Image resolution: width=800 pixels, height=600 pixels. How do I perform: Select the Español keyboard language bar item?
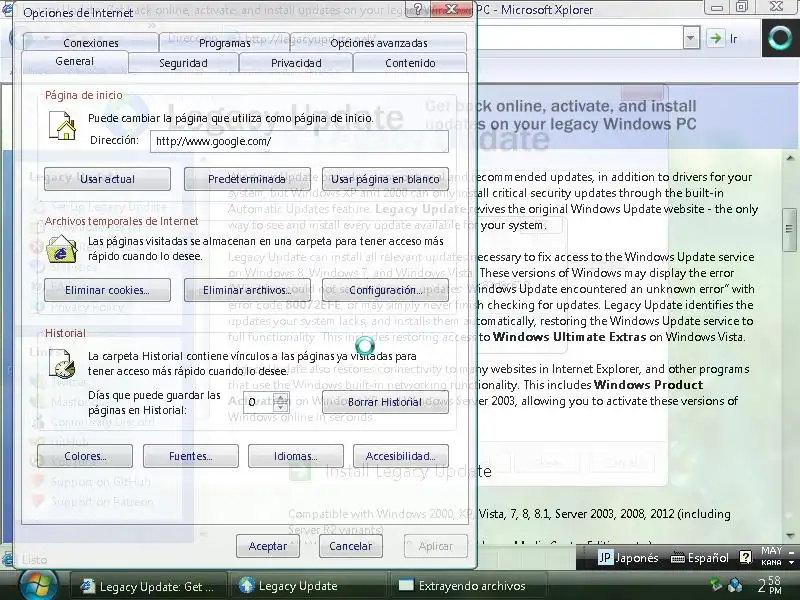click(x=699, y=558)
